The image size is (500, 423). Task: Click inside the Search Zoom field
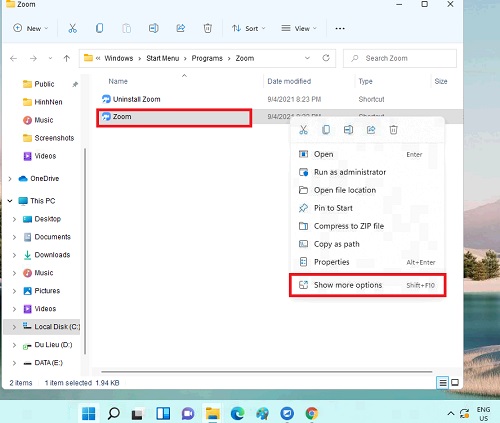[x=400, y=58]
